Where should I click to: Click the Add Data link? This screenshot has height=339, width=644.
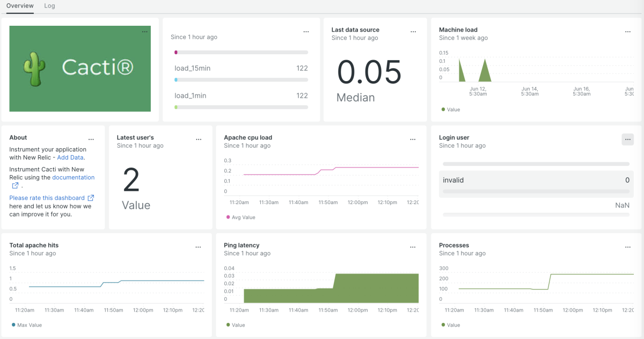point(70,157)
